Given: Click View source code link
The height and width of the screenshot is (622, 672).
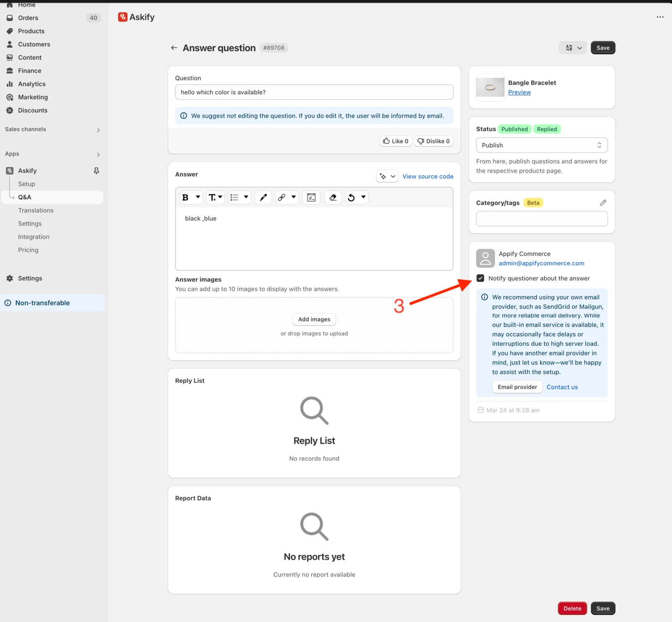Looking at the screenshot, I should pyautogui.click(x=428, y=177).
